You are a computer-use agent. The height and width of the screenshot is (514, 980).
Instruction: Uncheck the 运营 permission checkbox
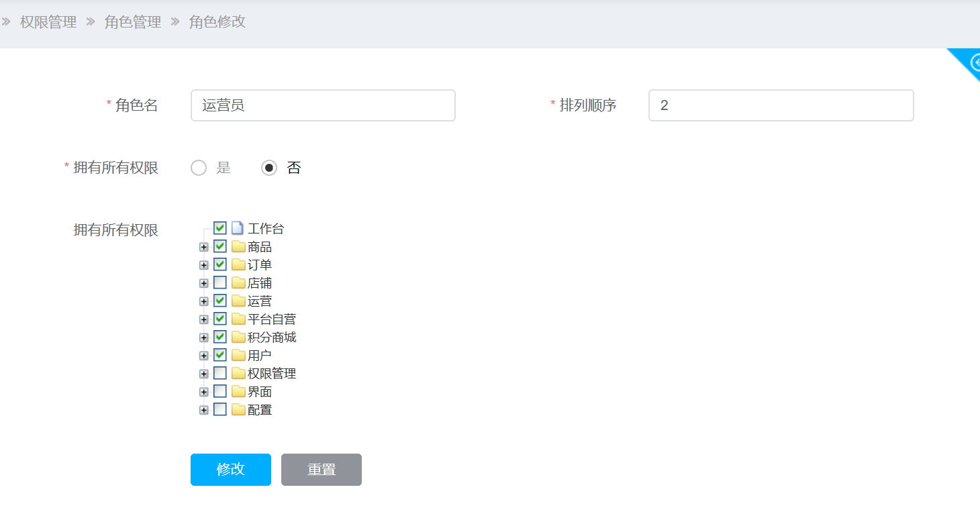220,301
